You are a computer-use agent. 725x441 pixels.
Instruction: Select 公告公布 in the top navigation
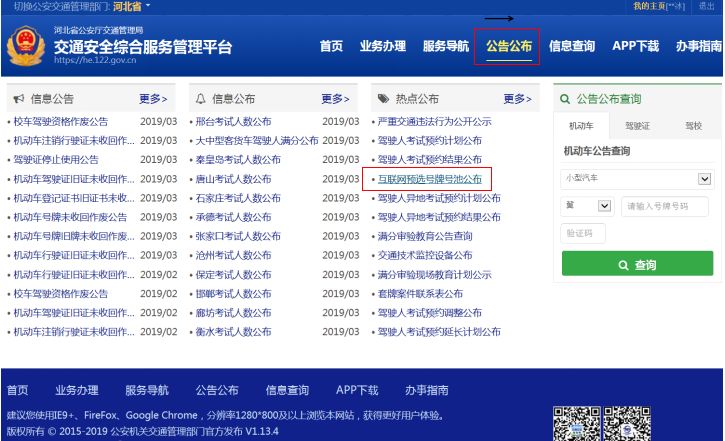click(x=509, y=46)
